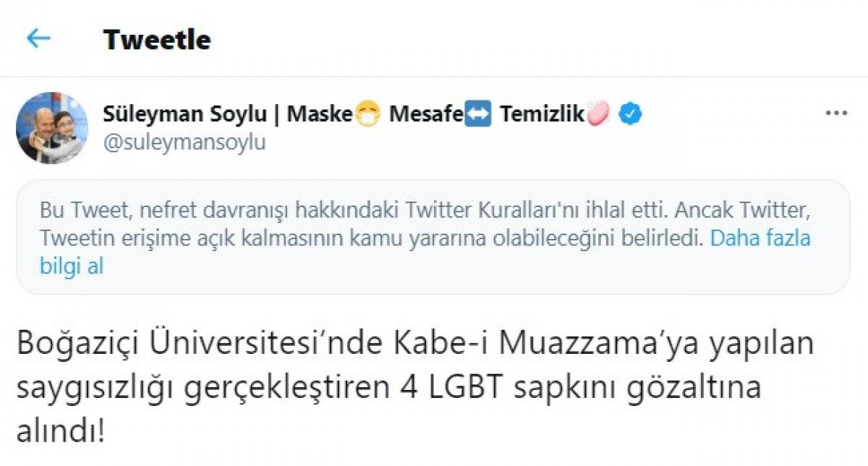The image size is (868, 466).
Task: Click the arrows emoji after Mesafe
Action: point(479,113)
